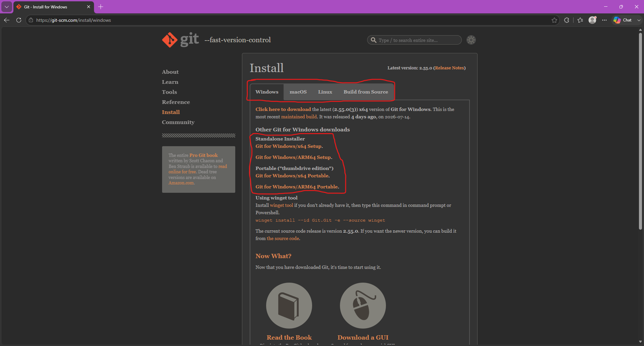Open Reference in the sidebar
Screen dimensions: 644x346
pyautogui.click(x=176, y=102)
